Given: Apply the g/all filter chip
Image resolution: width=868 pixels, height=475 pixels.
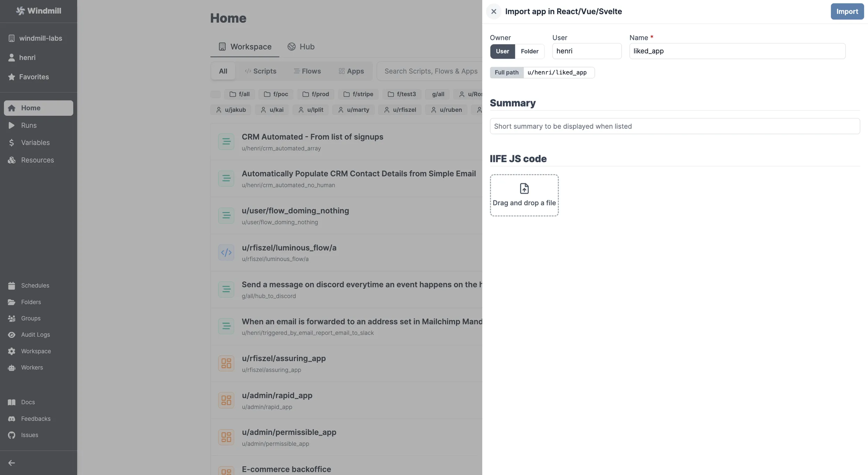Looking at the screenshot, I should point(437,94).
